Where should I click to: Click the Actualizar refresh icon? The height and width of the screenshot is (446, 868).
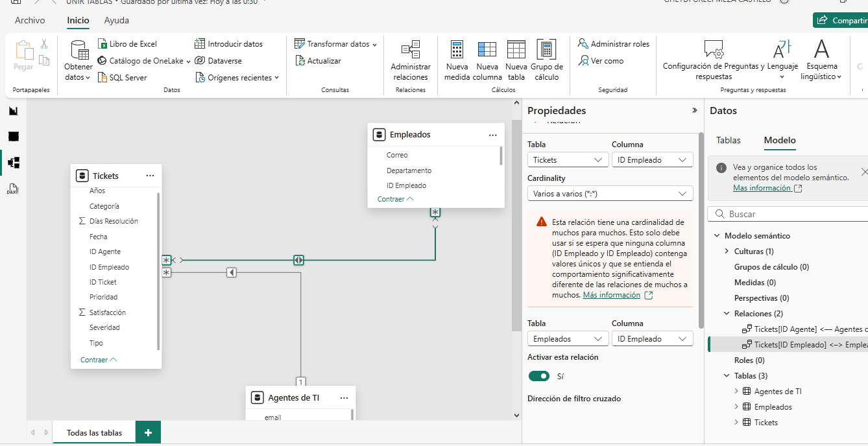tap(300, 61)
